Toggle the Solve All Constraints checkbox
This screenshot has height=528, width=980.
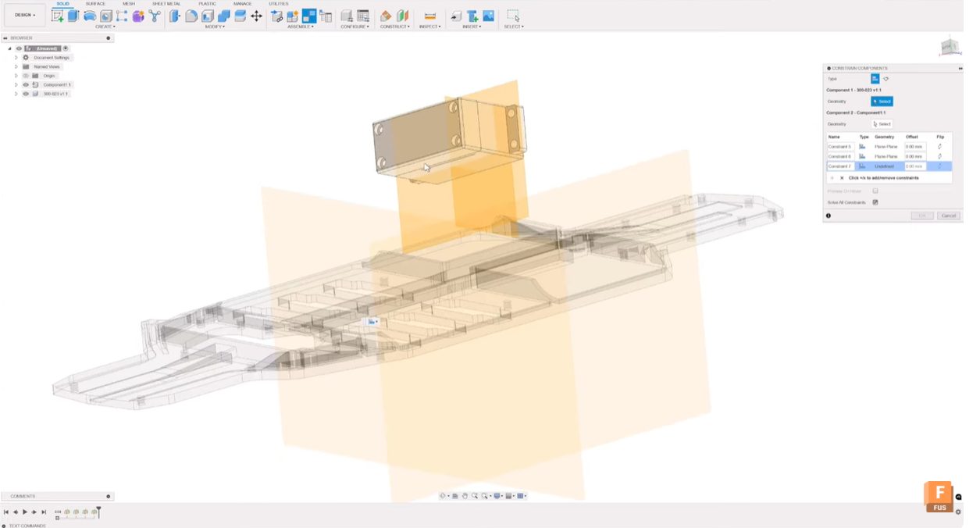pos(875,202)
